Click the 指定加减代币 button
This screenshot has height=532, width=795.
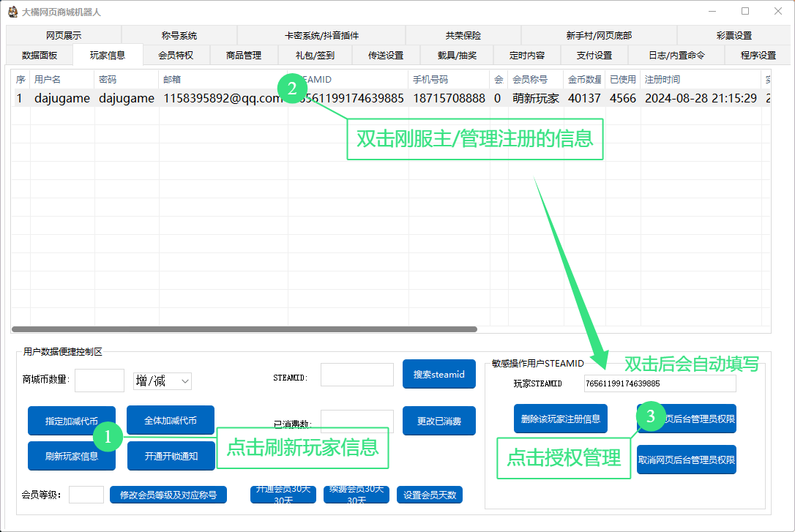click(x=71, y=421)
